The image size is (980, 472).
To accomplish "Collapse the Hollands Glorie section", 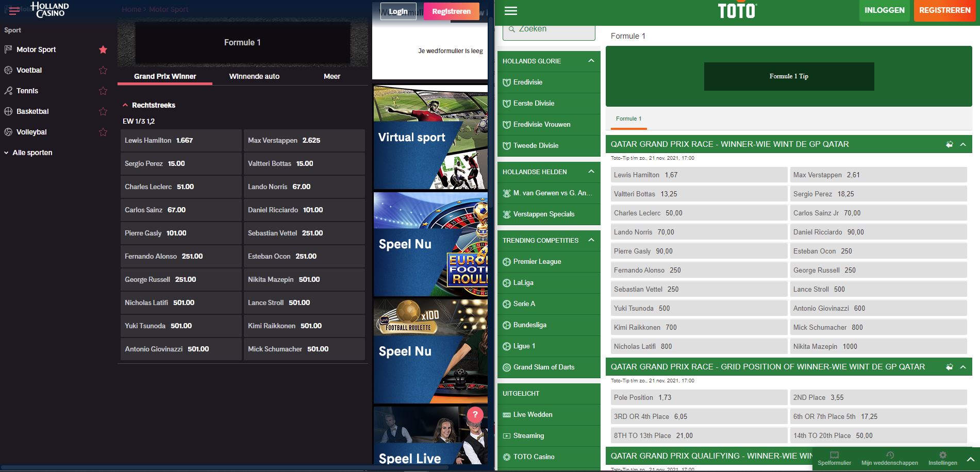I will click(x=591, y=61).
